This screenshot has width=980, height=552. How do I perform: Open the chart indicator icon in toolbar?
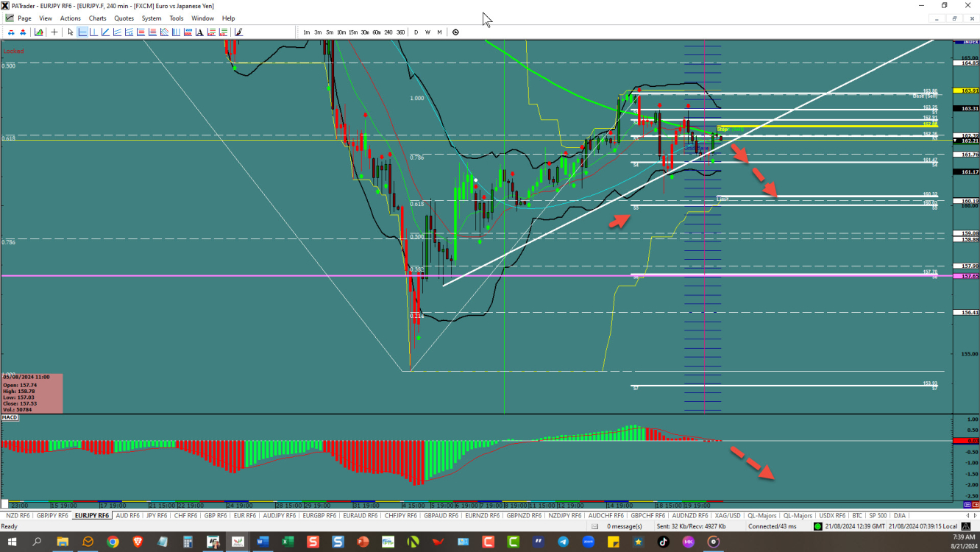coord(38,32)
